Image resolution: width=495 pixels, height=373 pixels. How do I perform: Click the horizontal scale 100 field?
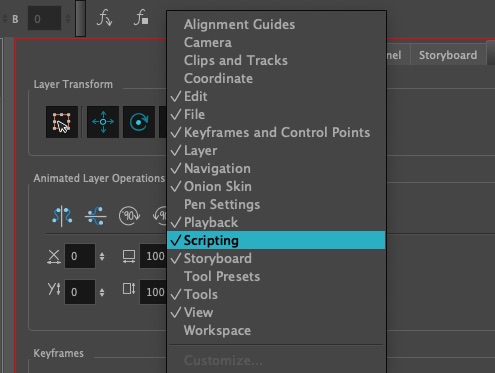(x=153, y=256)
